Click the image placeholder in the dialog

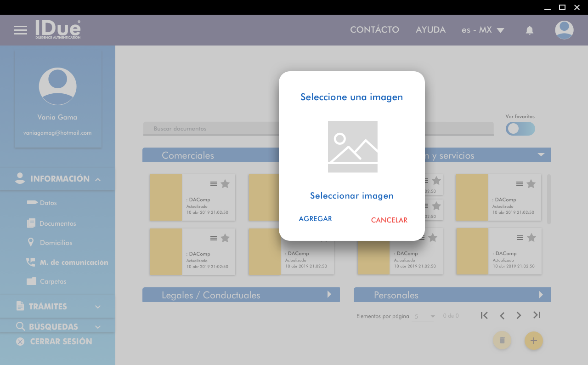coord(352,147)
